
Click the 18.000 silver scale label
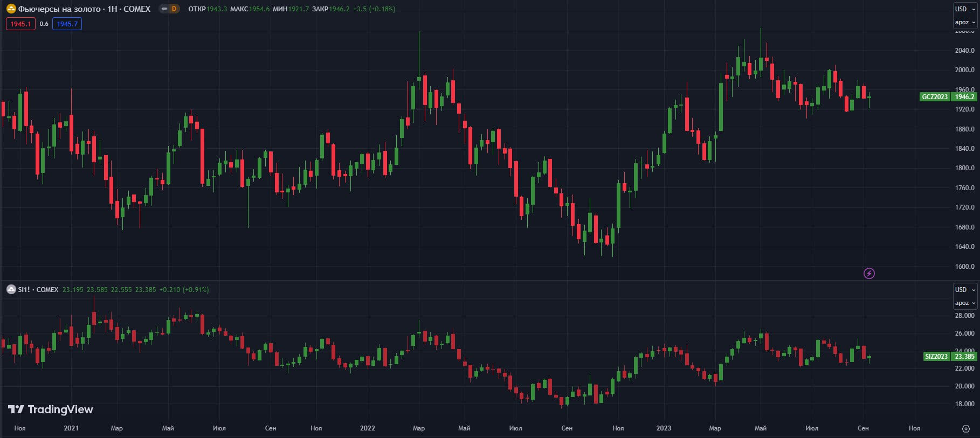965,404
